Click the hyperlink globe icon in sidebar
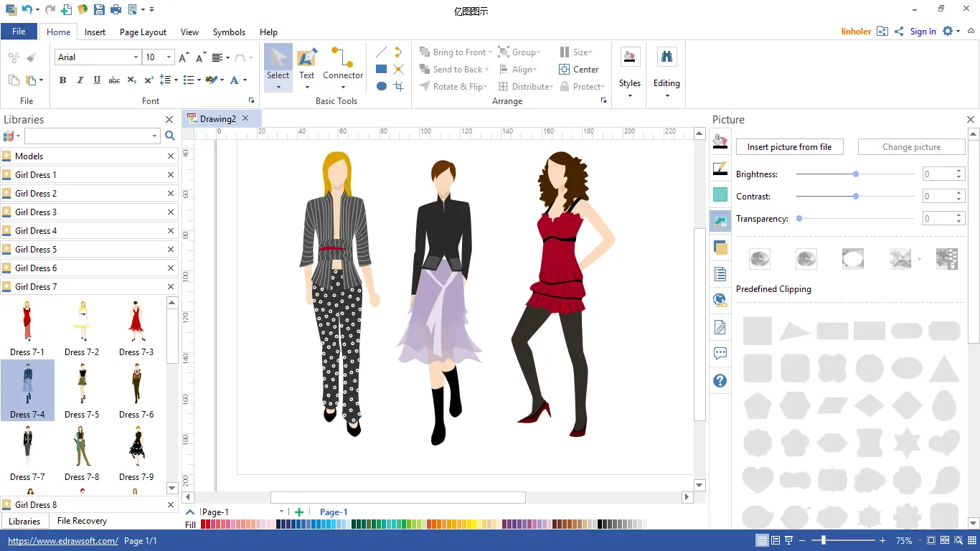The image size is (980, 551). tap(720, 301)
